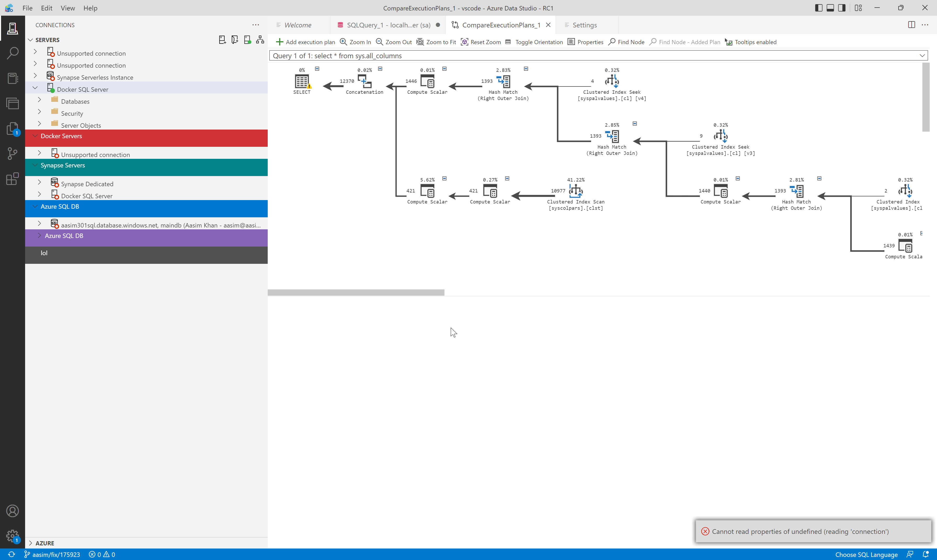Screen dimensions: 937x560
Task: Toggle the secondary side bar visibility
Action: coord(842,8)
